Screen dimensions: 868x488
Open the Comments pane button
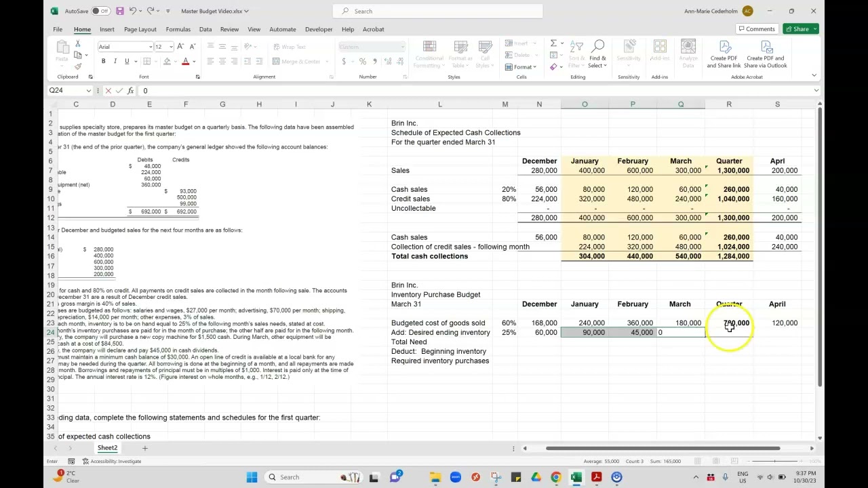(756, 29)
